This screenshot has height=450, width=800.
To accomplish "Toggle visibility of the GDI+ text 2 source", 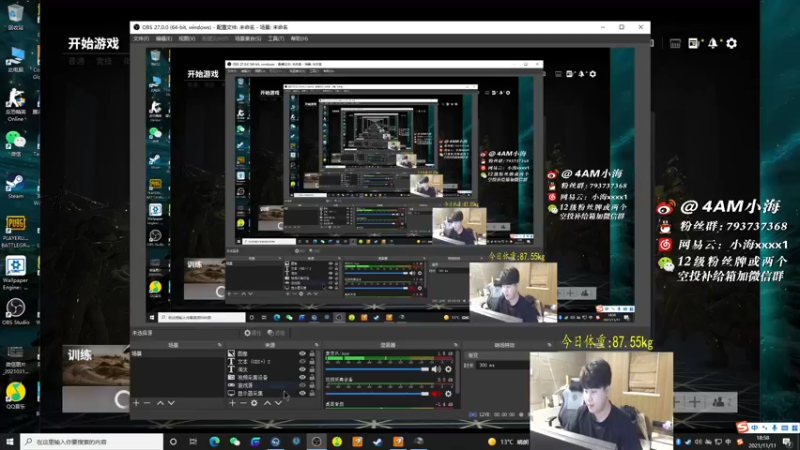I will 303,361.
